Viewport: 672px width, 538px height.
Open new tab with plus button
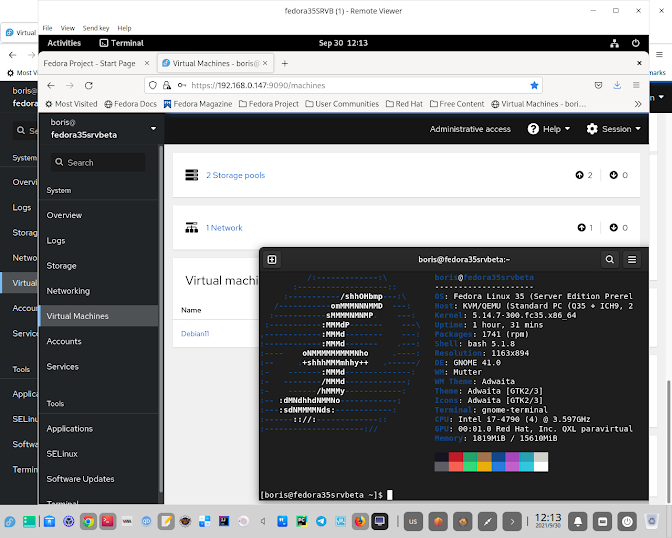pos(285,63)
